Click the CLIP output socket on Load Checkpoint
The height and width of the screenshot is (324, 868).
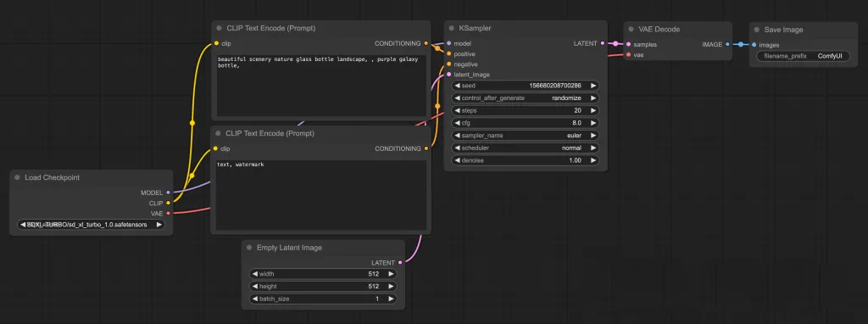[x=169, y=203]
